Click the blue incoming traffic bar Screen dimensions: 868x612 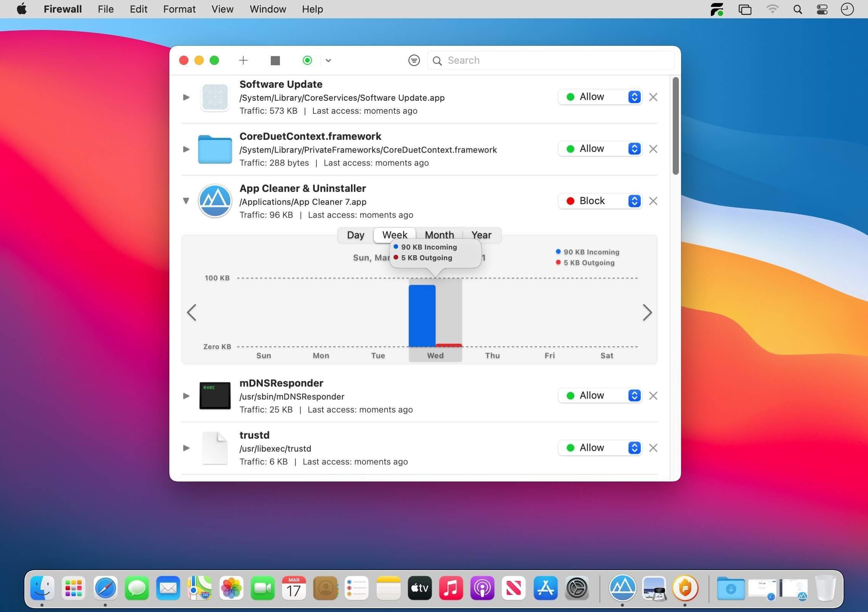[422, 316]
